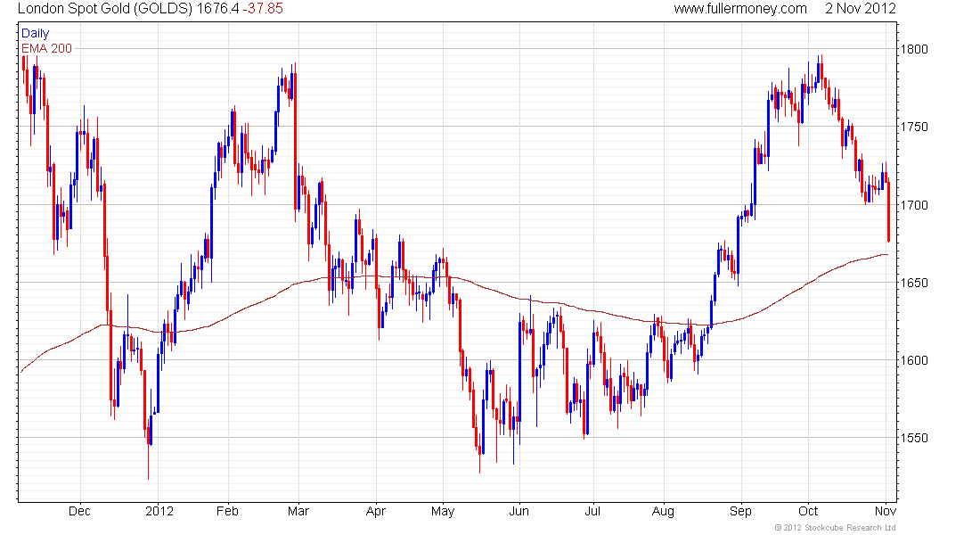Image resolution: width=980 pixels, height=535 pixels.
Task: Click the 1800 price axis label
Action: (914, 49)
